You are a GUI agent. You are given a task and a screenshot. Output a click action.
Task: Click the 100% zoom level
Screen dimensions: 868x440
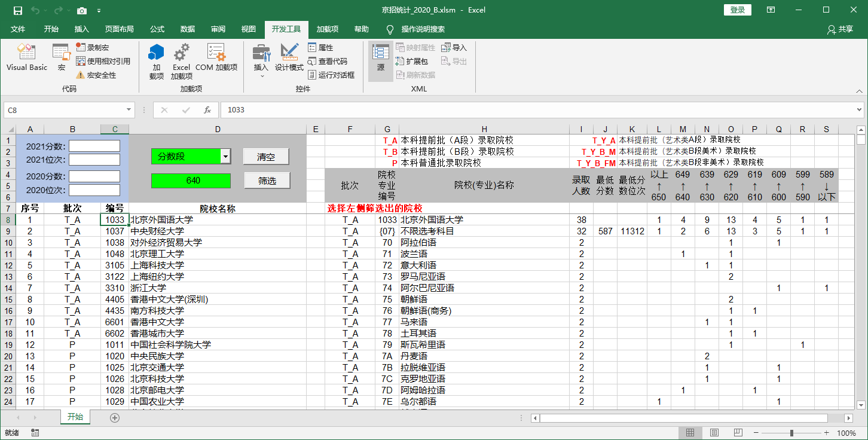[846, 433]
